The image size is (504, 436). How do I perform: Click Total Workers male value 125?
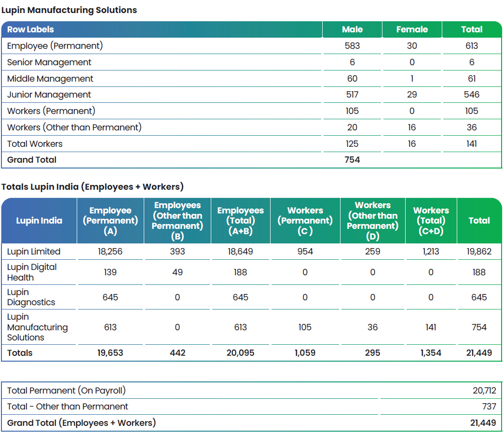352,144
